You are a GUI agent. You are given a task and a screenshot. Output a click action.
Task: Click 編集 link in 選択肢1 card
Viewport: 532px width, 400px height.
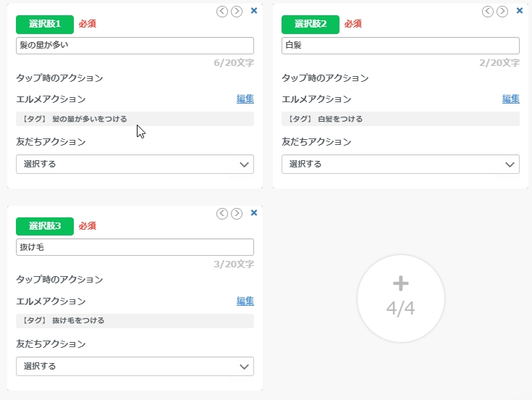245,99
